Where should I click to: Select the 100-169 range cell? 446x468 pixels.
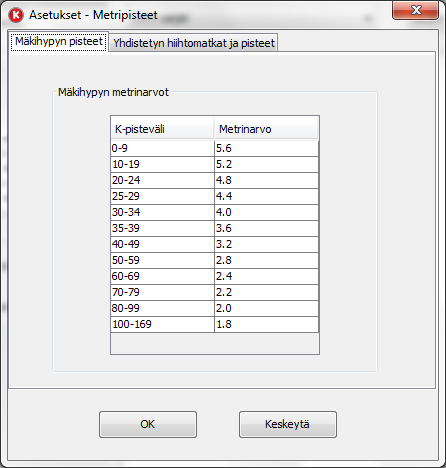tap(162, 324)
